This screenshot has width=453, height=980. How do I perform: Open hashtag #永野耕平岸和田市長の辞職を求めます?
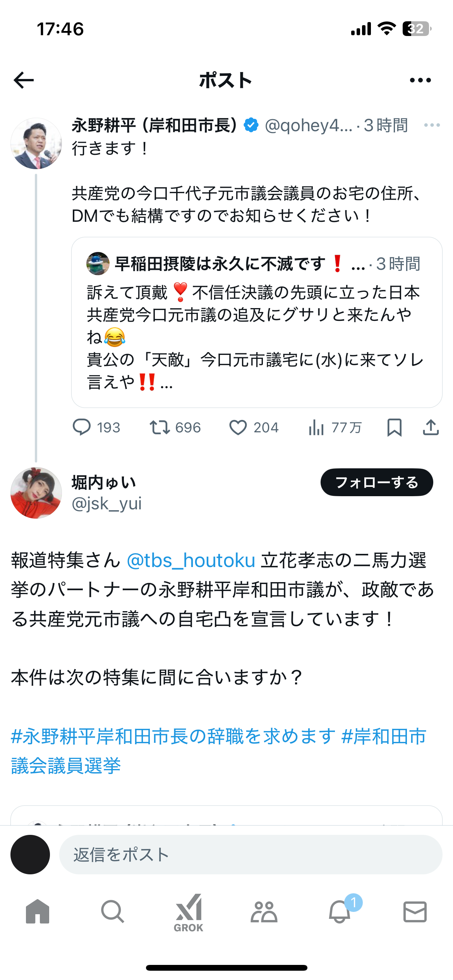(173, 736)
